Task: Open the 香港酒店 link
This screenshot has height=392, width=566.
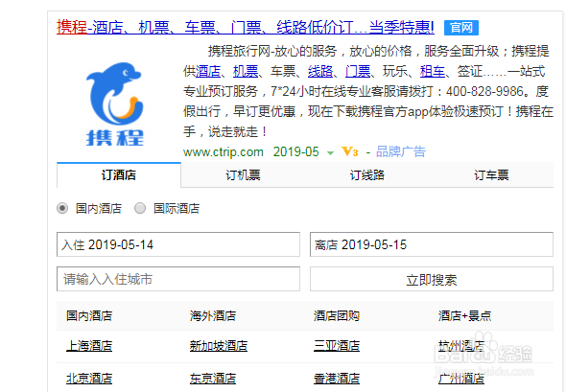Action: [337, 379]
